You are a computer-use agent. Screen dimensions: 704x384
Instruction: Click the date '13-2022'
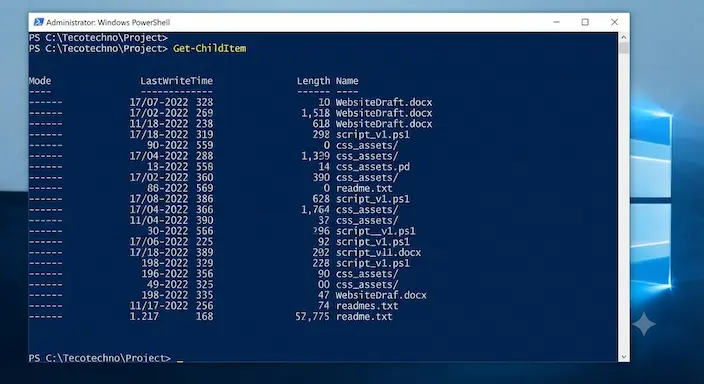(x=167, y=167)
